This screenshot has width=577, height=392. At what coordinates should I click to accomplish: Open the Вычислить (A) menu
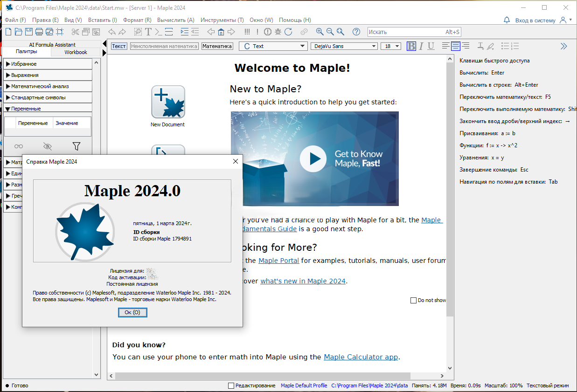(x=175, y=20)
